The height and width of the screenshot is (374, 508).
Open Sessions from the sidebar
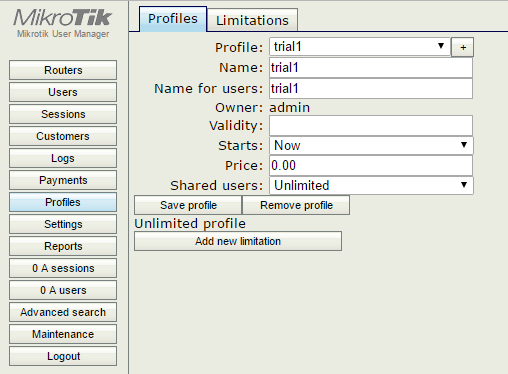63,114
